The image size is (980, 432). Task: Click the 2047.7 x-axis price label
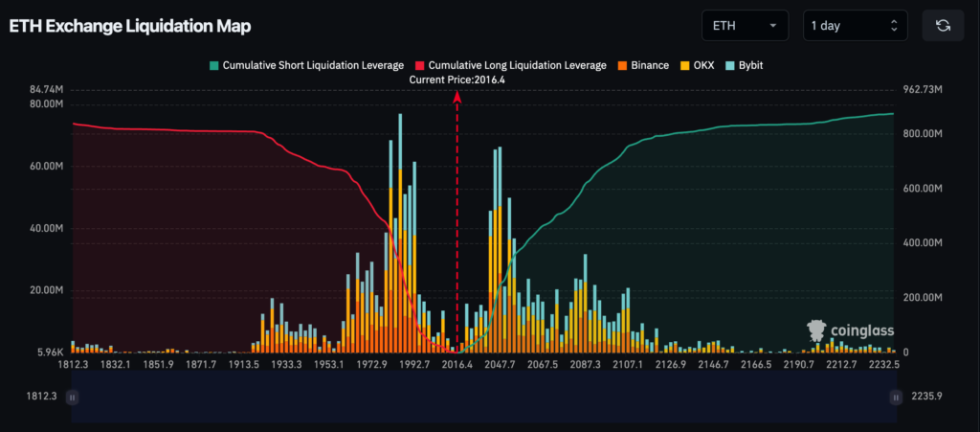tap(501, 365)
